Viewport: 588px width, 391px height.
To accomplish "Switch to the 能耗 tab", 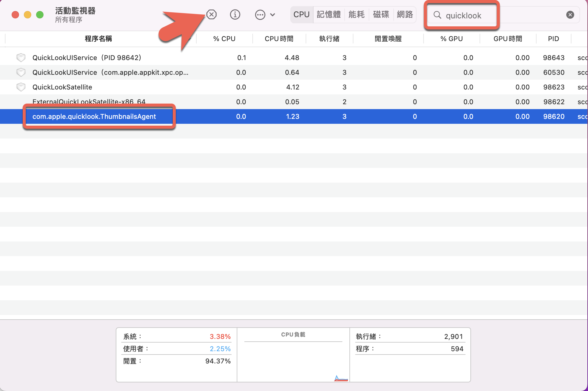I will tap(356, 14).
